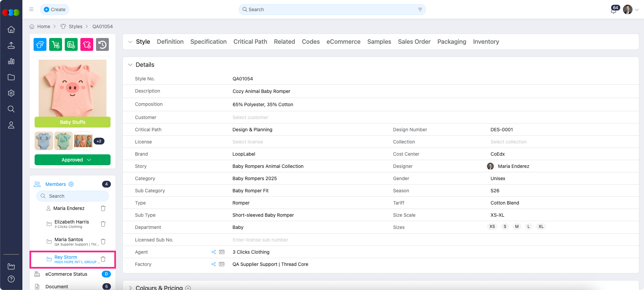
Task: Toggle the hamburger menu for the sidebar
Action: pyautogui.click(x=31, y=9)
